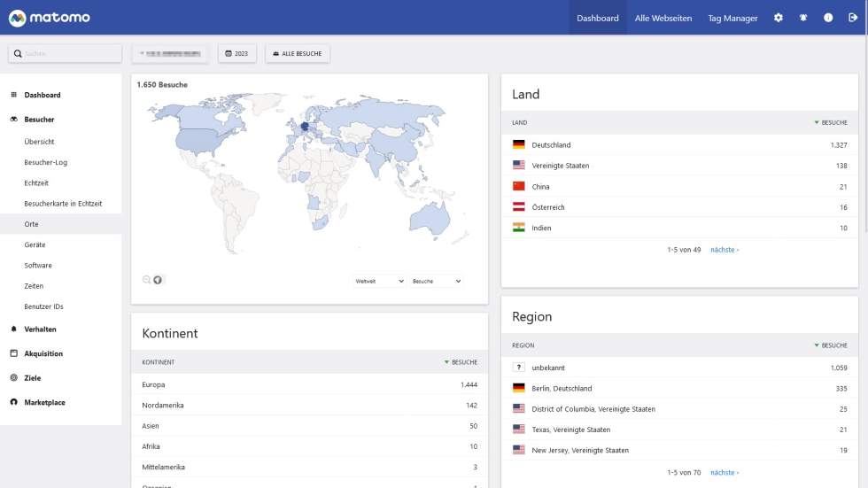Click the world globe map icon
The width and height of the screenshot is (868, 488).
[159, 280]
